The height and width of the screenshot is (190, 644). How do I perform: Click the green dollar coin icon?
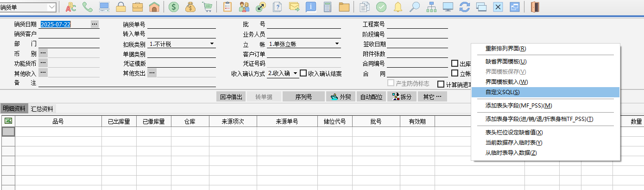[174, 7]
